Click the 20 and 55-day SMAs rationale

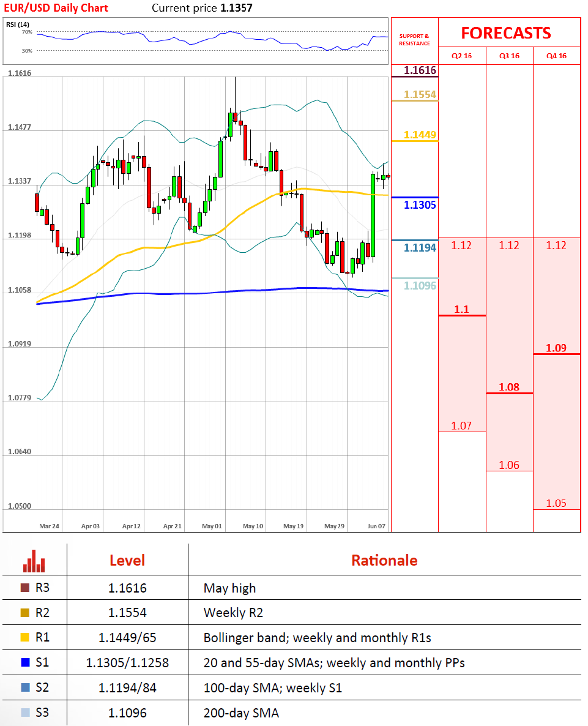coord(334,663)
